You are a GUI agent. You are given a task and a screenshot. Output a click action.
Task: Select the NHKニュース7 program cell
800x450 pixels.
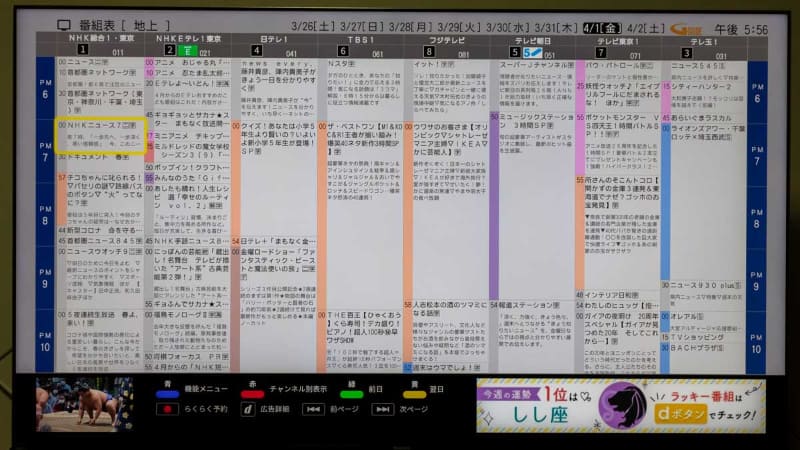pos(101,136)
